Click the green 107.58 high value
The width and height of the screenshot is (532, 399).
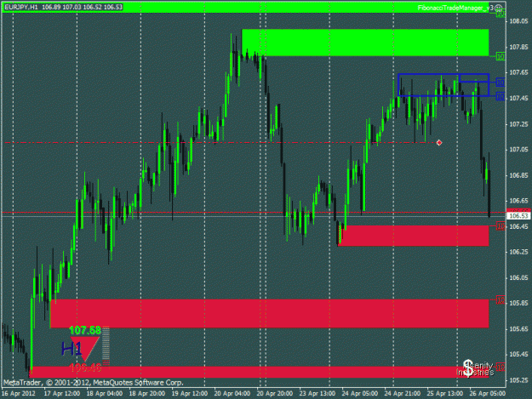pyautogui.click(x=85, y=330)
